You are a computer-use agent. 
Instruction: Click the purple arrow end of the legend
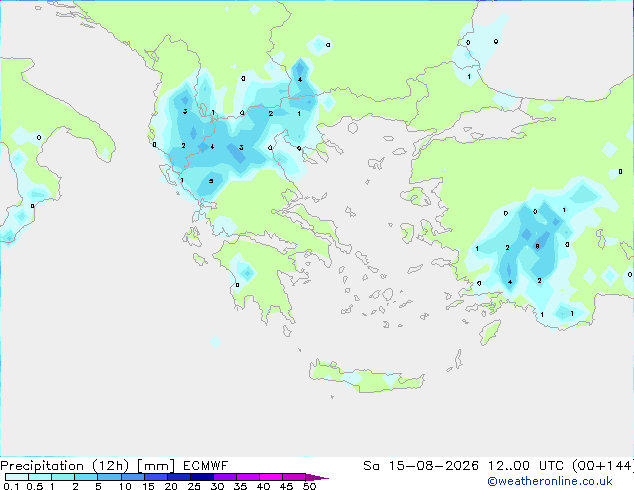tap(317, 477)
